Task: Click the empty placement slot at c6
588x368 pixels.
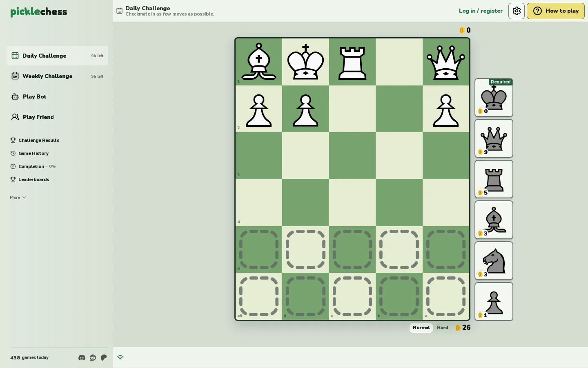Action: pyautogui.click(x=352, y=296)
